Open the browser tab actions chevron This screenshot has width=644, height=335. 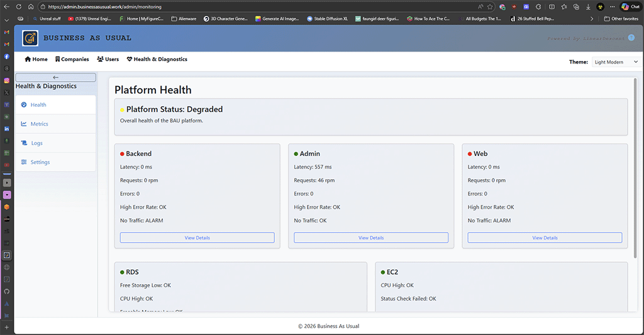(x=7, y=19)
